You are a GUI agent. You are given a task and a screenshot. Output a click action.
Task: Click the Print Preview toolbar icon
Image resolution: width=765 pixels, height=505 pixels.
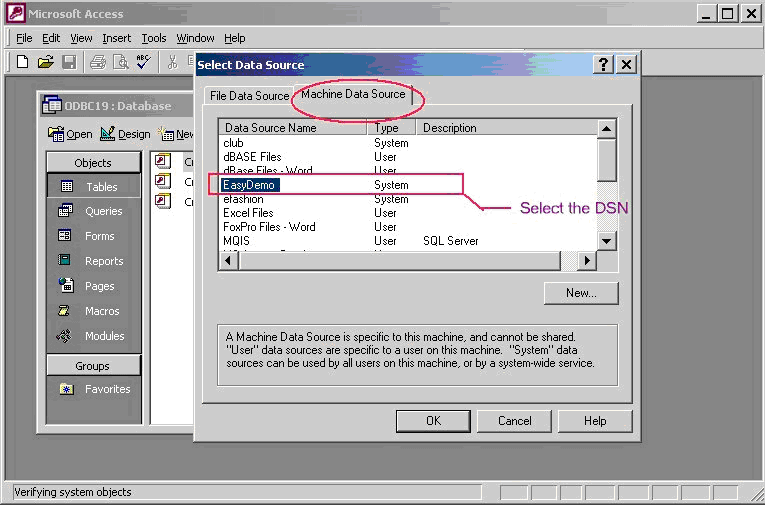(x=121, y=62)
